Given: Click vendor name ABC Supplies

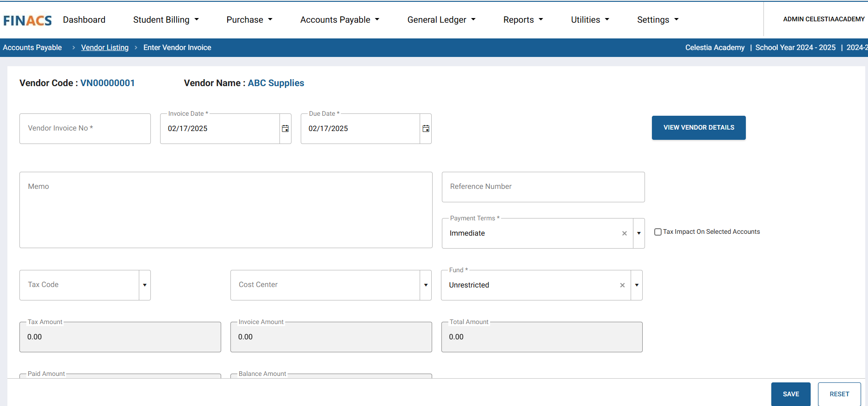Looking at the screenshot, I should 276,83.
